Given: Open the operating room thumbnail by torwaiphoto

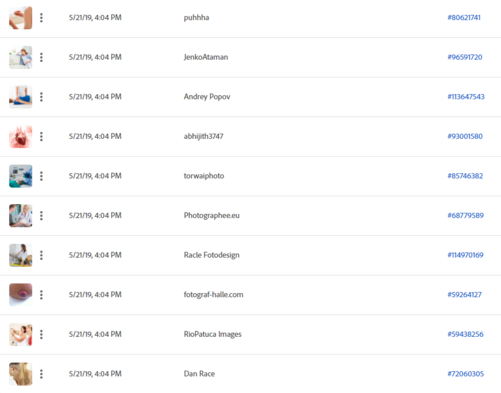Looking at the screenshot, I should (21, 176).
